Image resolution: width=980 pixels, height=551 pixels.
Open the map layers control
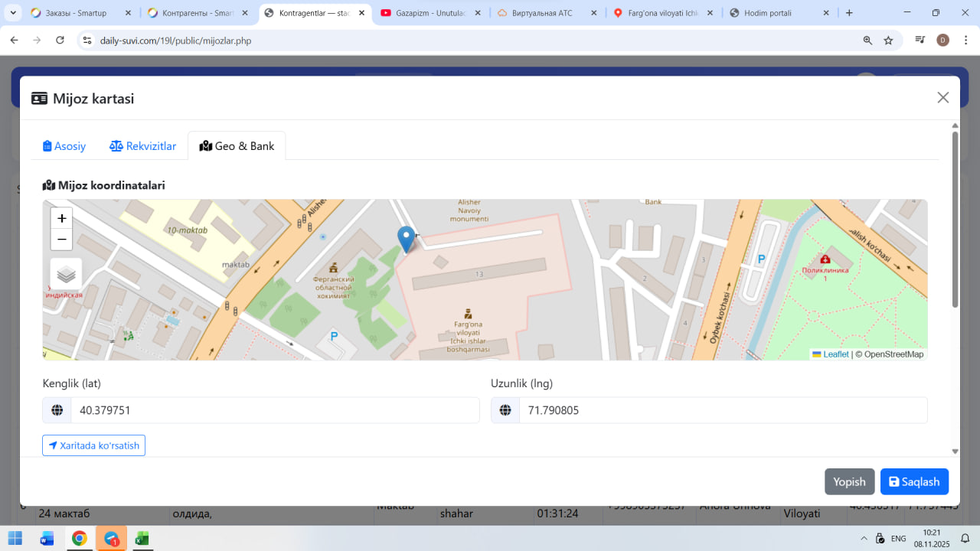66,274
